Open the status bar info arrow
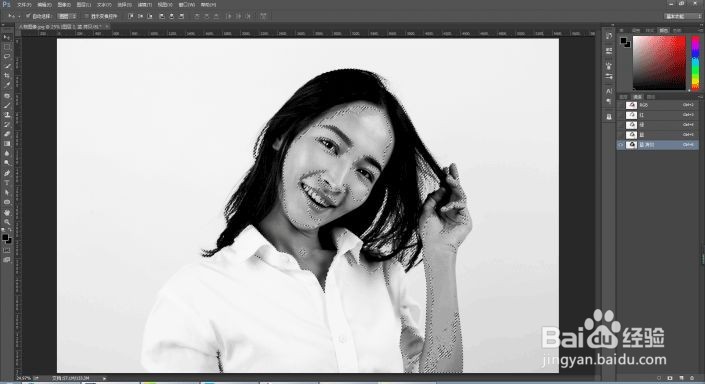 (104, 379)
